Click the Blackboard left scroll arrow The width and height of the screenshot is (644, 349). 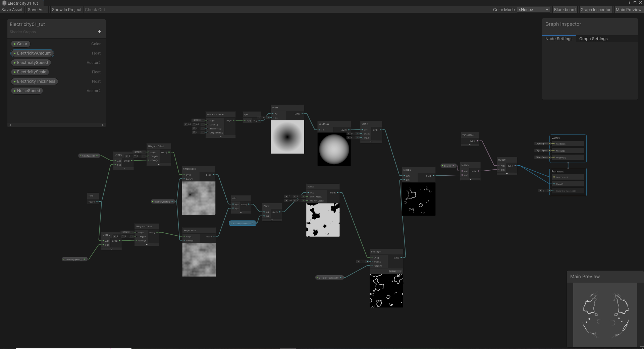pyautogui.click(x=10, y=125)
